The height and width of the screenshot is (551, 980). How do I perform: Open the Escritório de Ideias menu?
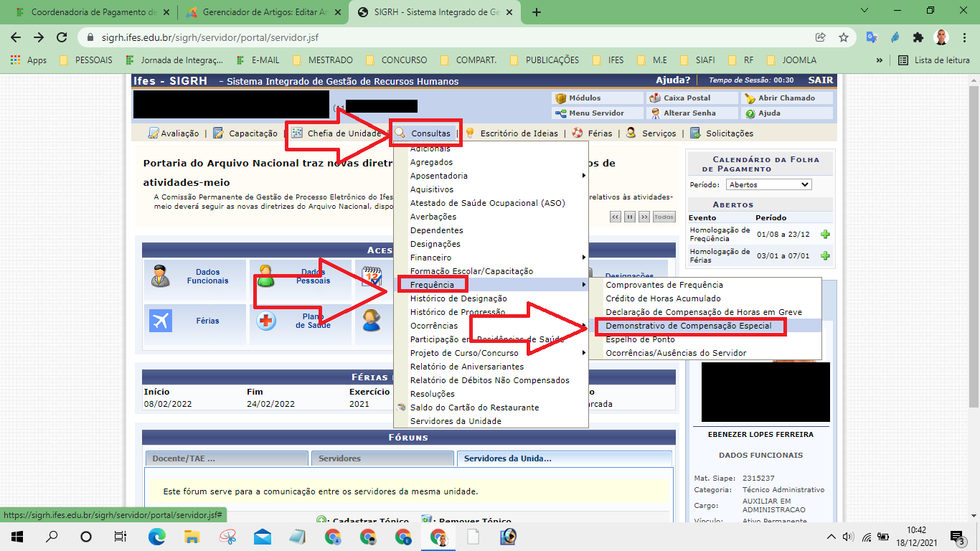click(512, 133)
